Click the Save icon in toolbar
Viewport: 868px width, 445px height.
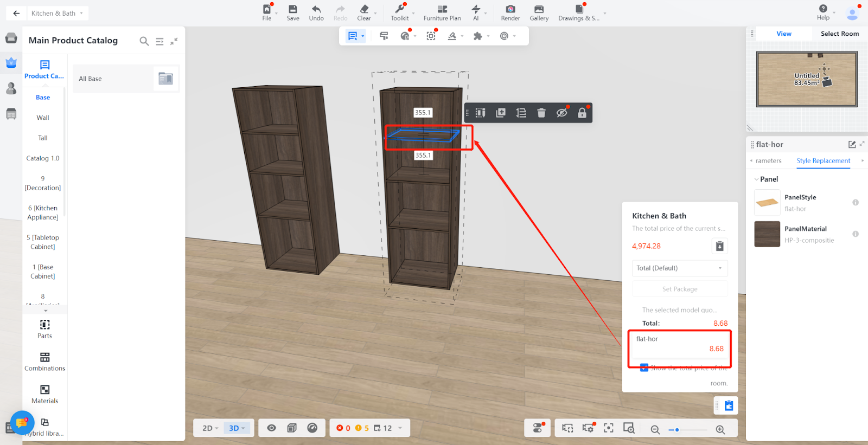293,9
